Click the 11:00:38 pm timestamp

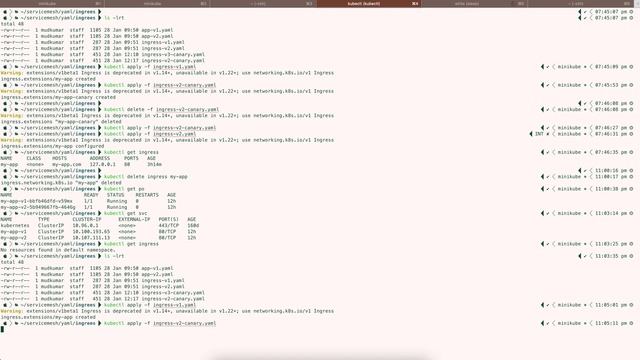coord(611,189)
